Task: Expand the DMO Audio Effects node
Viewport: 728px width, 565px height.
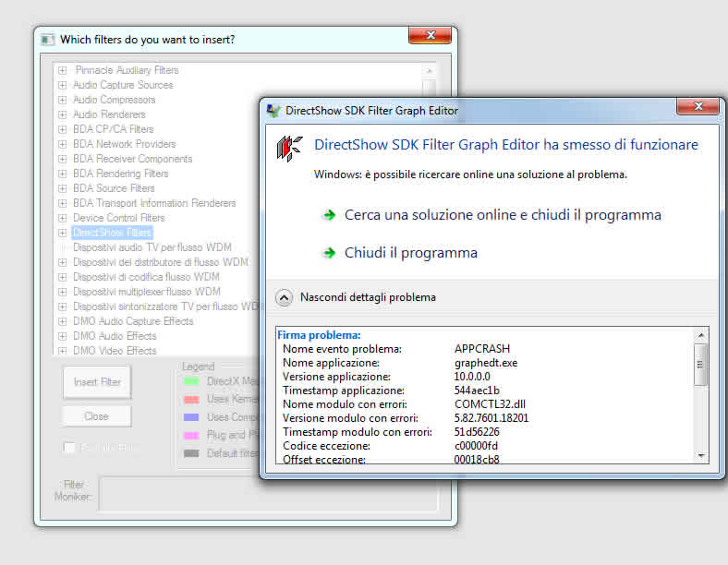Action: point(63,336)
